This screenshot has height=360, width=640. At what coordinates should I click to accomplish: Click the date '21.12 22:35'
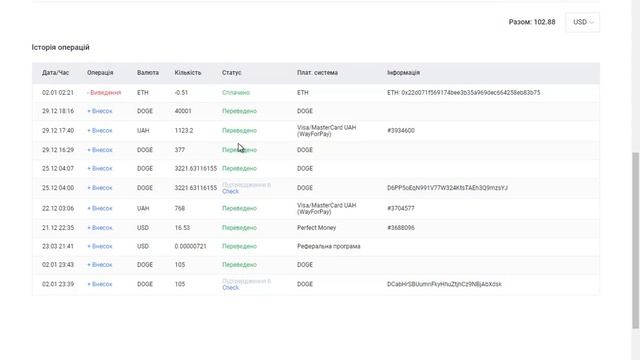coord(58,228)
